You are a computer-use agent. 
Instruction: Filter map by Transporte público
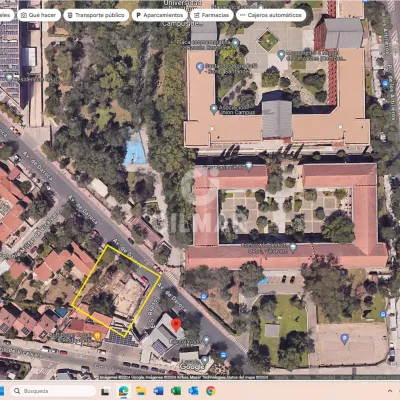(x=96, y=15)
